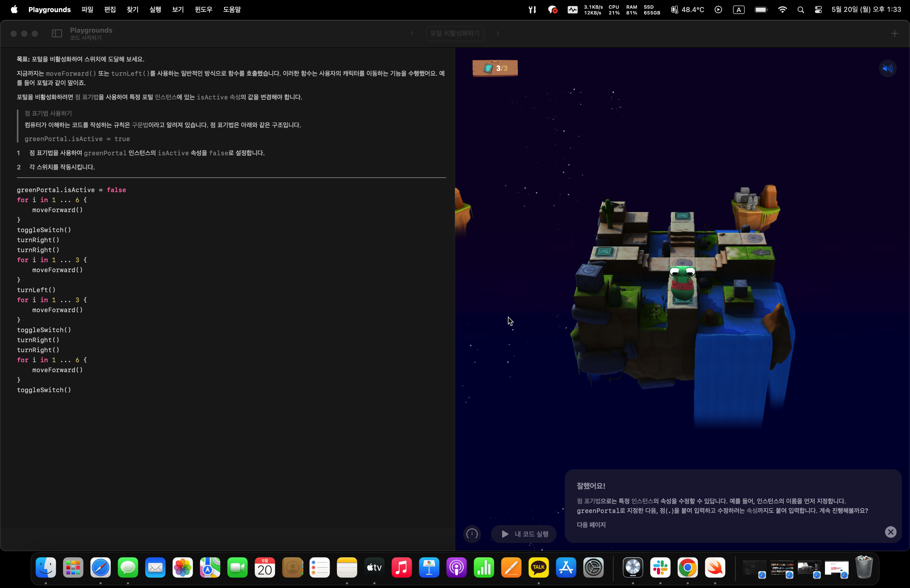Open Pages from the dock

point(511,567)
